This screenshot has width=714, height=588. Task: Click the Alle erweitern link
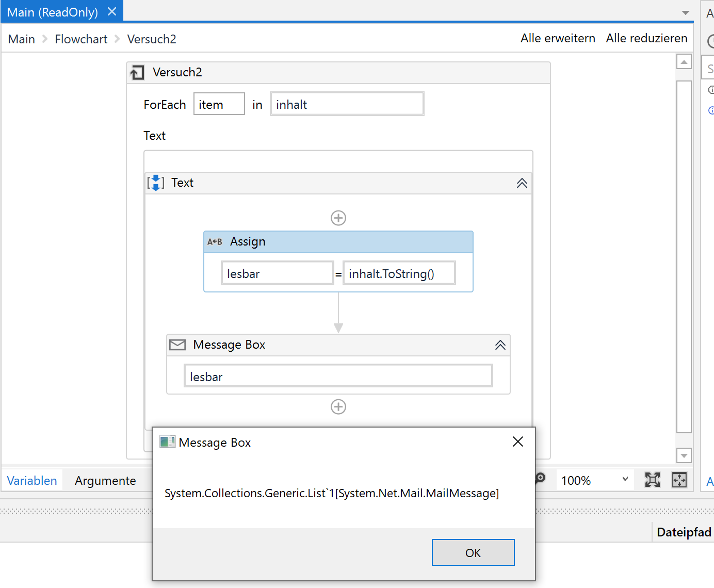pyautogui.click(x=558, y=38)
